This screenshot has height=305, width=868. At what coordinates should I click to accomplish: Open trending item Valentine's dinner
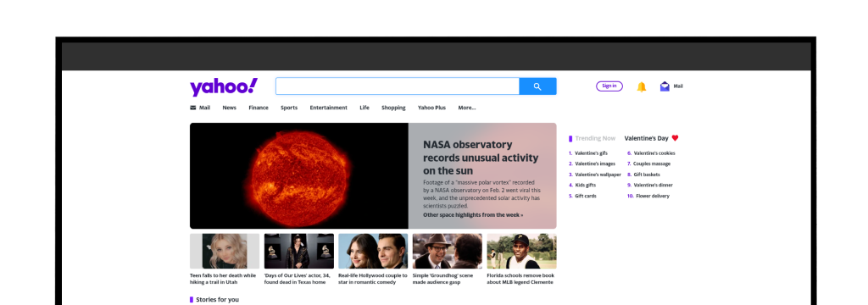(654, 185)
